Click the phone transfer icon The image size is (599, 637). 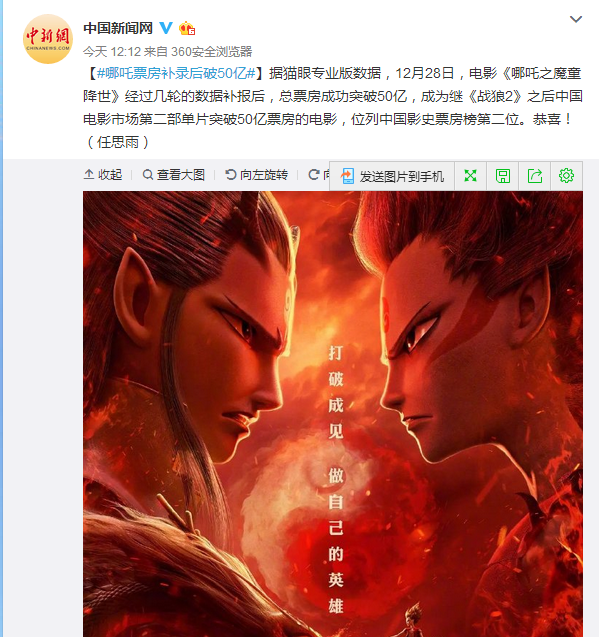347,176
